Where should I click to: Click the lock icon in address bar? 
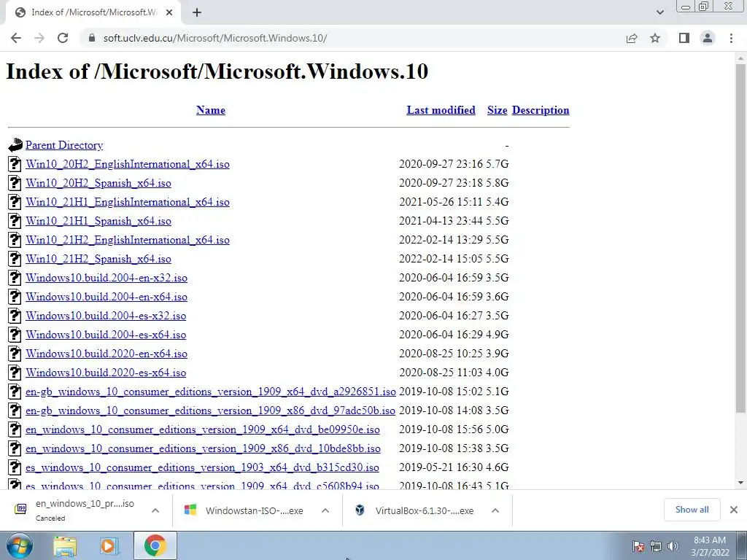click(92, 38)
